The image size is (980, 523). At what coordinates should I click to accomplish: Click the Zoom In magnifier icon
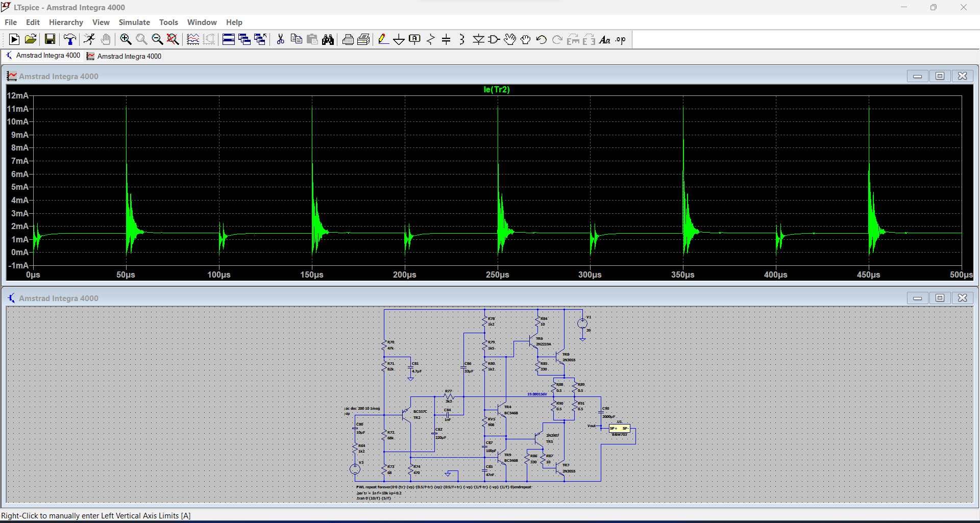tap(126, 39)
